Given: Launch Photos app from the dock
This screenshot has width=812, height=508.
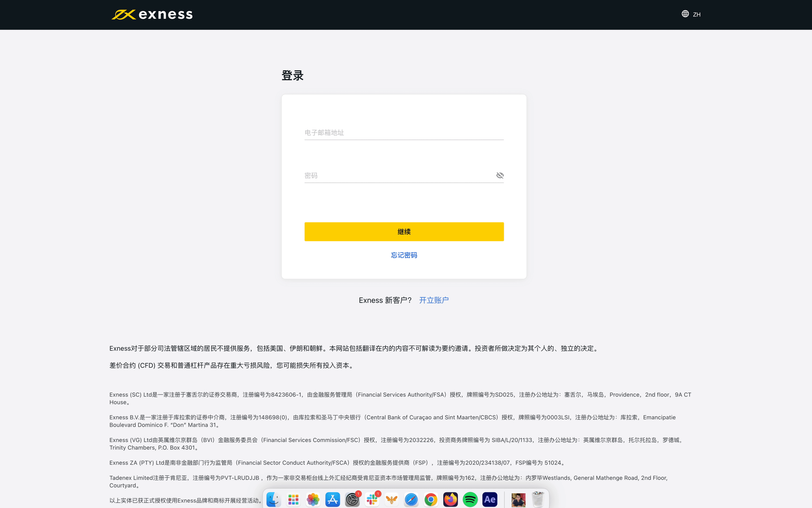Looking at the screenshot, I should tap(313, 500).
